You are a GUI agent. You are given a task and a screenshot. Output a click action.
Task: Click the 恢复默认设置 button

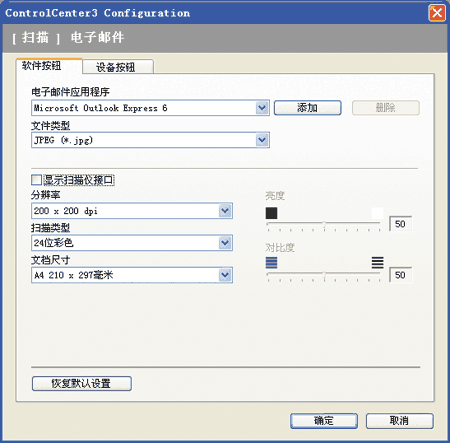click(82, 383)
